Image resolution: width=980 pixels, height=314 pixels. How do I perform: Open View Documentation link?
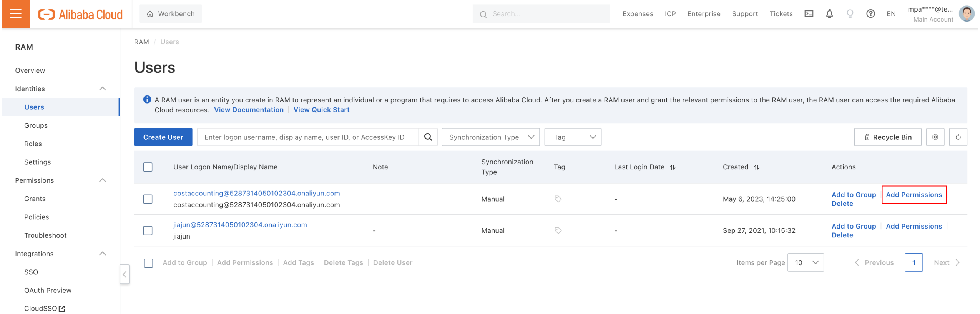(x=249, y=110)
